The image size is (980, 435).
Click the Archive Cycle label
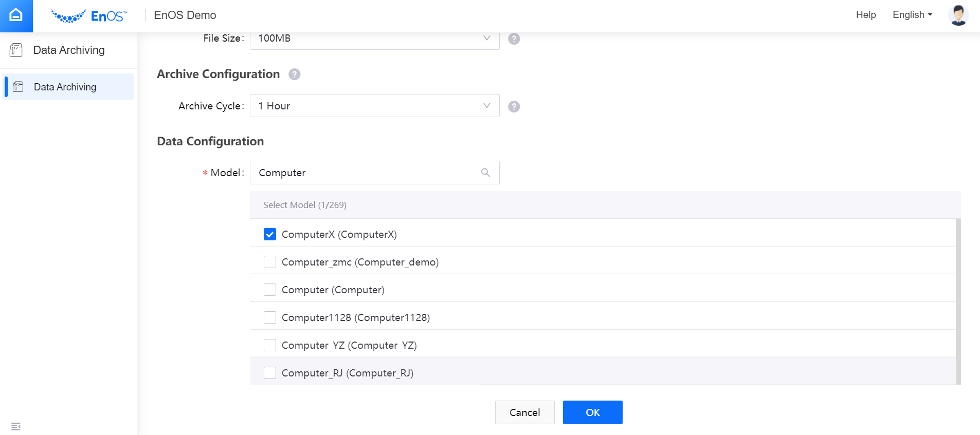click(x=211, y=106)
